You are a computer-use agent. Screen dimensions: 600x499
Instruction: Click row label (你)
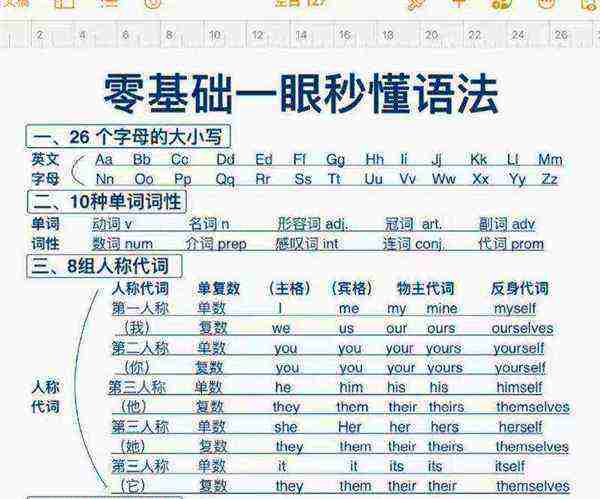[137, 367]
